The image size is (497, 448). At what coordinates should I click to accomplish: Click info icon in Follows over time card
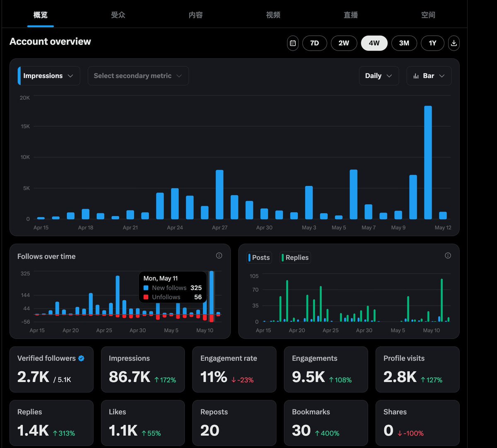(219, 256)
